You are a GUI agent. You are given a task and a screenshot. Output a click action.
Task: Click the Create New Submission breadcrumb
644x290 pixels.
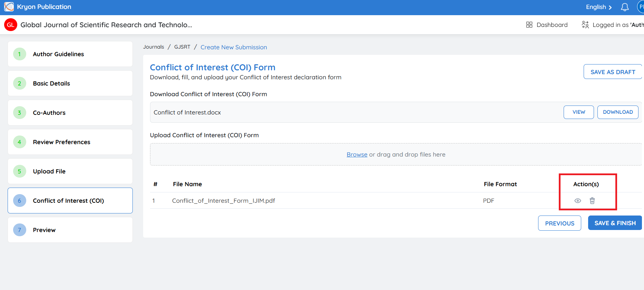tap(234, 47)
